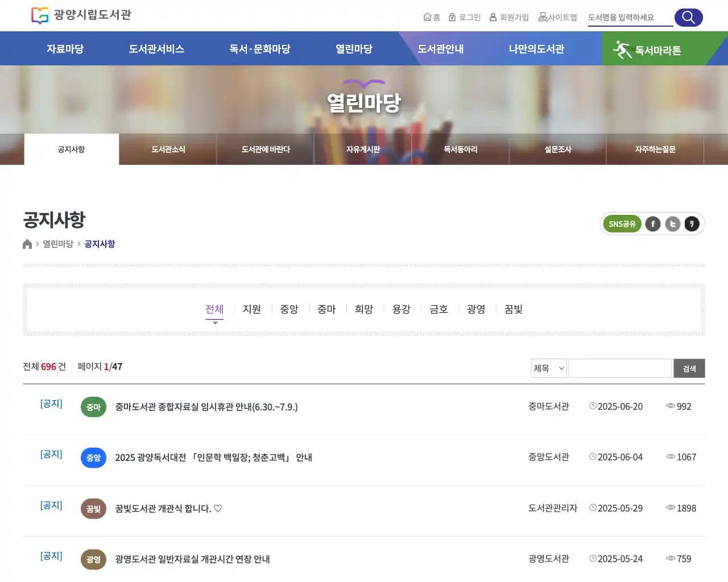This screenshot has width=728, height=582.
Task: Focus the 도서명을 입력하세요 search field
Action: pyautogui.click(x=630, y=18)
